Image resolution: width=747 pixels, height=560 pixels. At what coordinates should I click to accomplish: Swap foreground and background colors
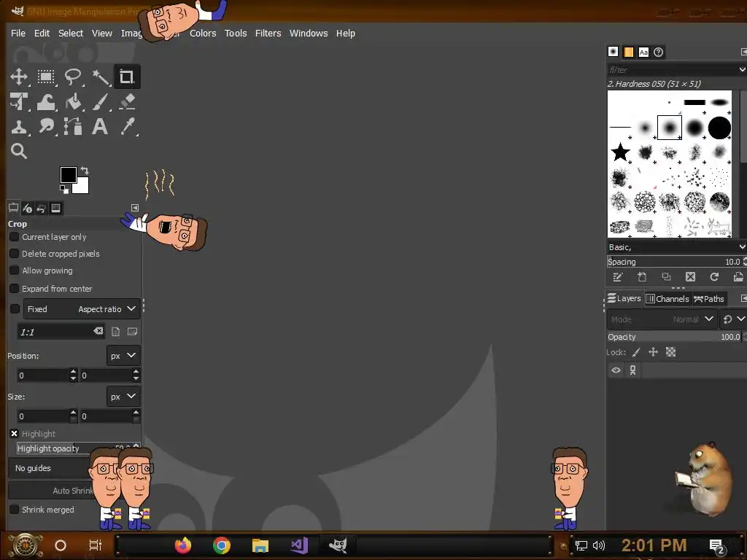pos(85,170)
